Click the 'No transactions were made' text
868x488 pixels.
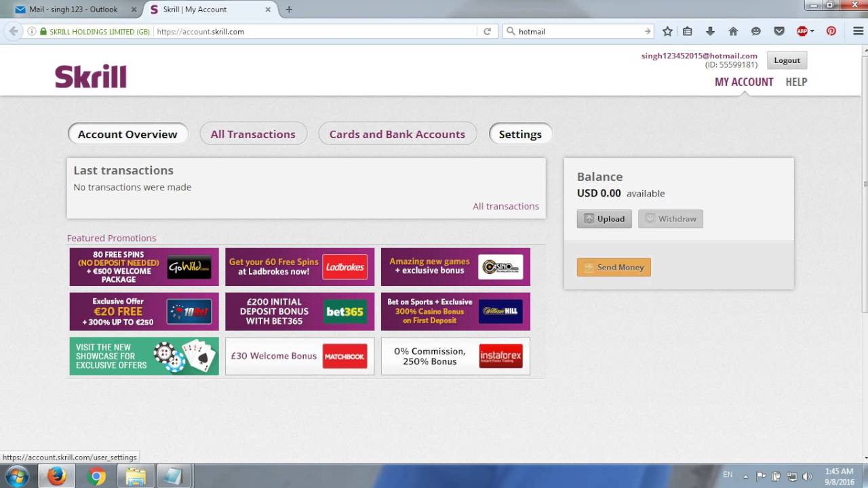pos(132,187)
